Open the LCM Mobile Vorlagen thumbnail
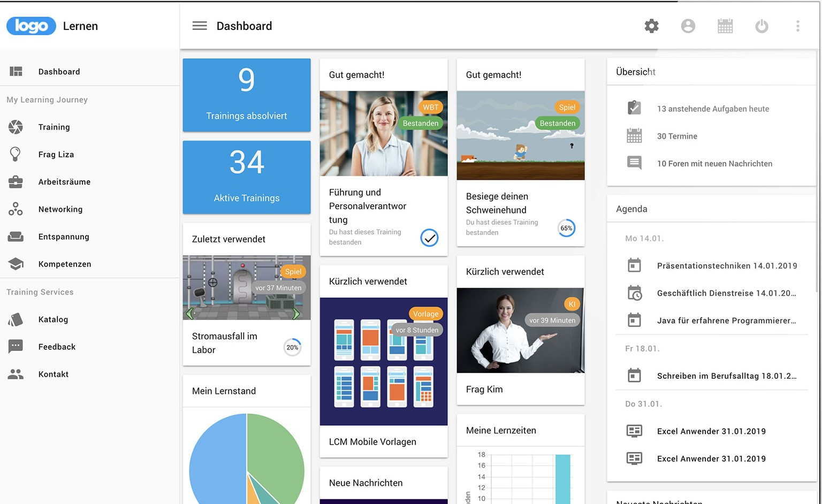 click(x=384, y=362)
